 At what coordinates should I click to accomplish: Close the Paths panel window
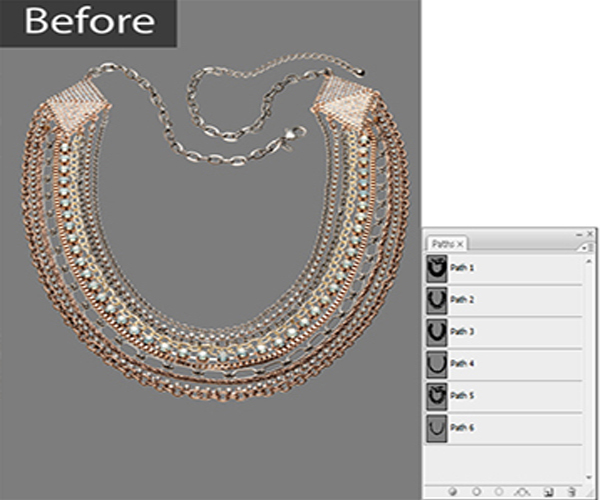590,232
